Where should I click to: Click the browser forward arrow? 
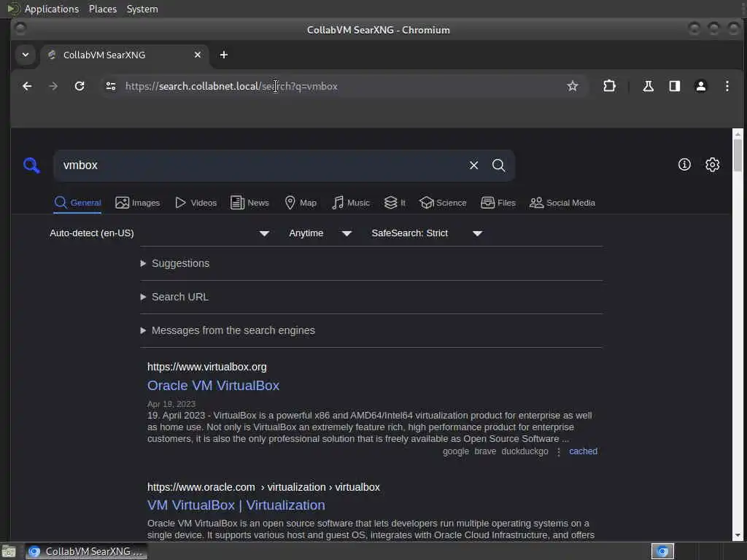point(53,86)
